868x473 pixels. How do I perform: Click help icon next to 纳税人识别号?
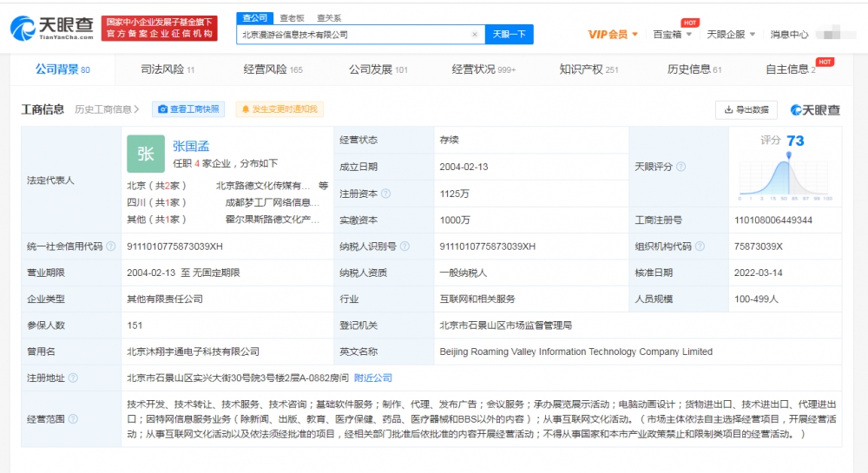[404, 246]
